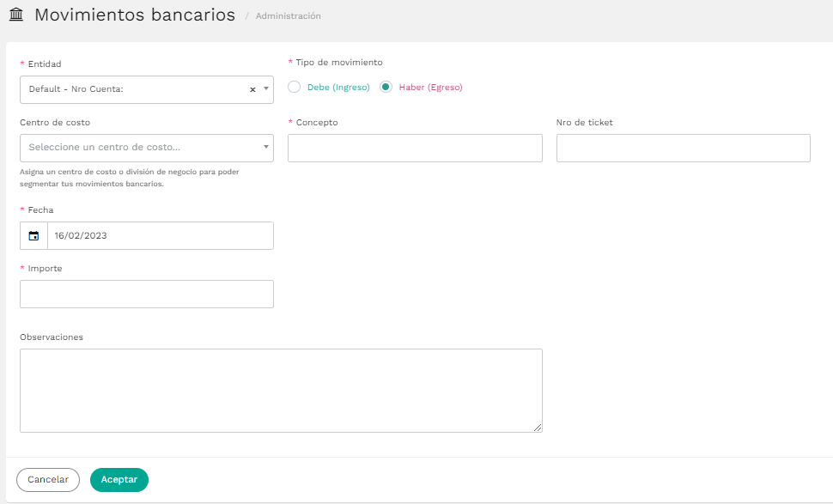The height and width of the screenshot is (504, 833).
Task: Select the Debe (Ingreso) radio button
Action: (x=295, y=87)
